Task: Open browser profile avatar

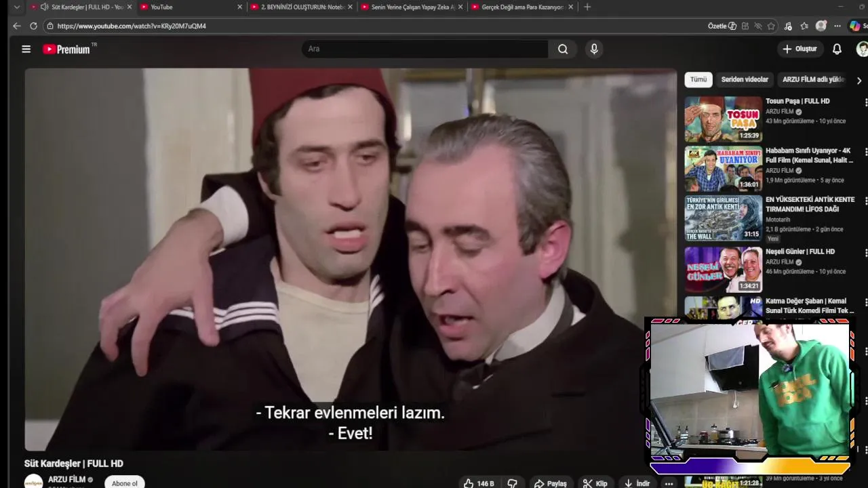Action: tap(821, 26)
